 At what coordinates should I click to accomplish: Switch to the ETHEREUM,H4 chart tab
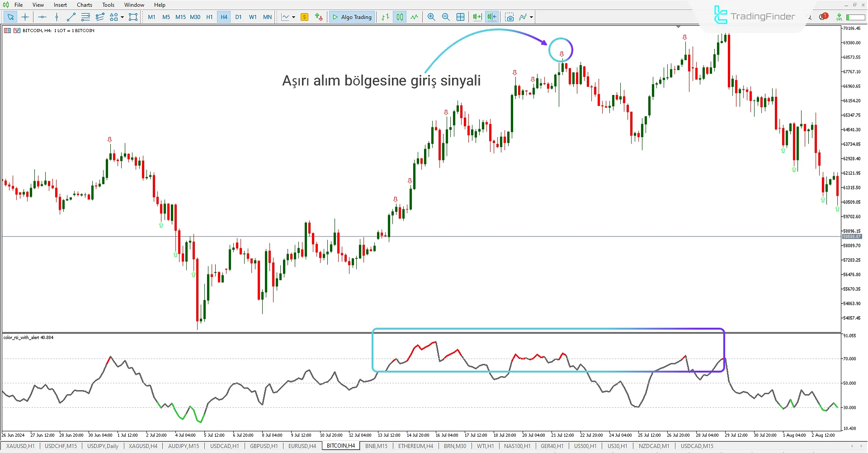point(415,446)
